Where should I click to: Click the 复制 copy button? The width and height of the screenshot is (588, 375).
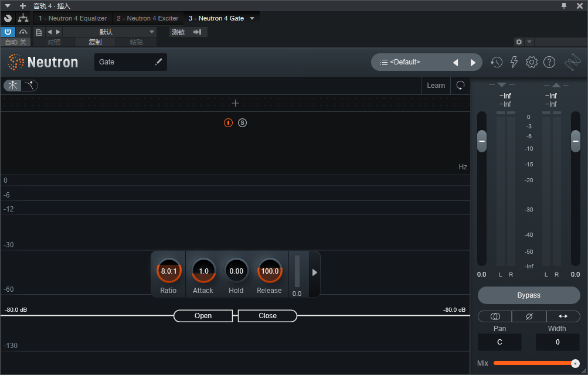tap(95, 42)
